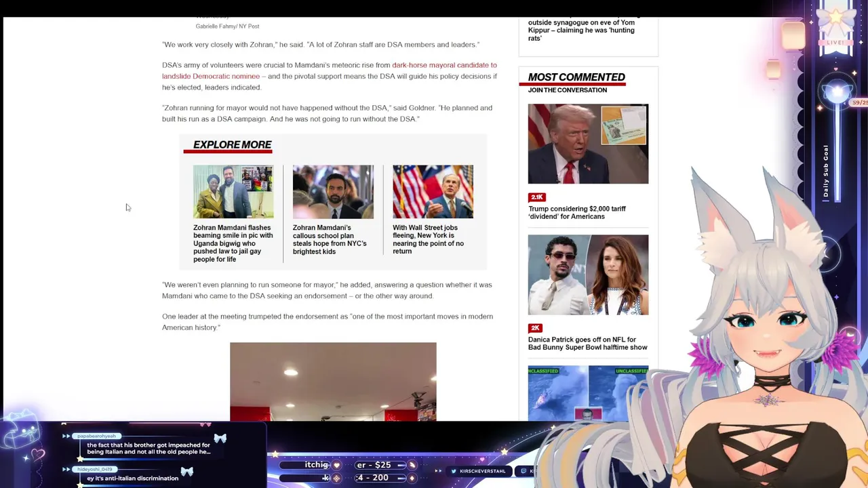The height and width of the screenshot is (488, 868).
Task: Click the bow icon beside hideyoshi message
Action: tap(186, 471)
